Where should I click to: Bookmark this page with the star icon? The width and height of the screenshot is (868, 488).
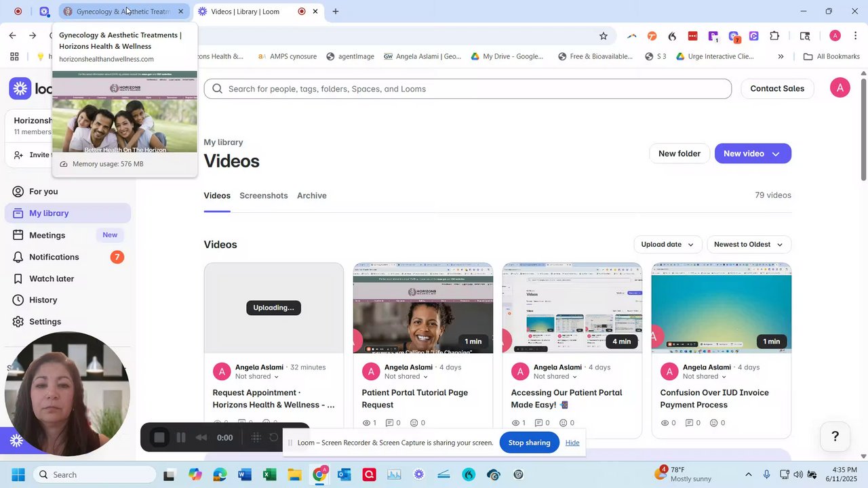pyautogui.click(x=603, y=36)
